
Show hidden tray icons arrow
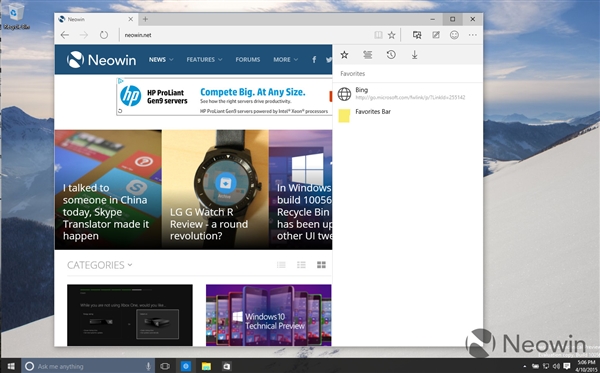[x=524, y=366]
